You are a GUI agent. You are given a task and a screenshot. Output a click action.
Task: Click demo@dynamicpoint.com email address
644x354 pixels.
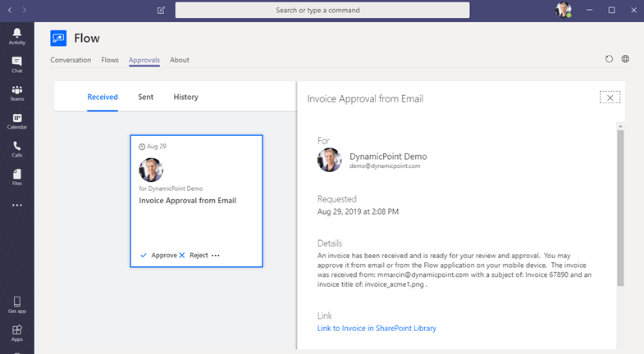385,166
